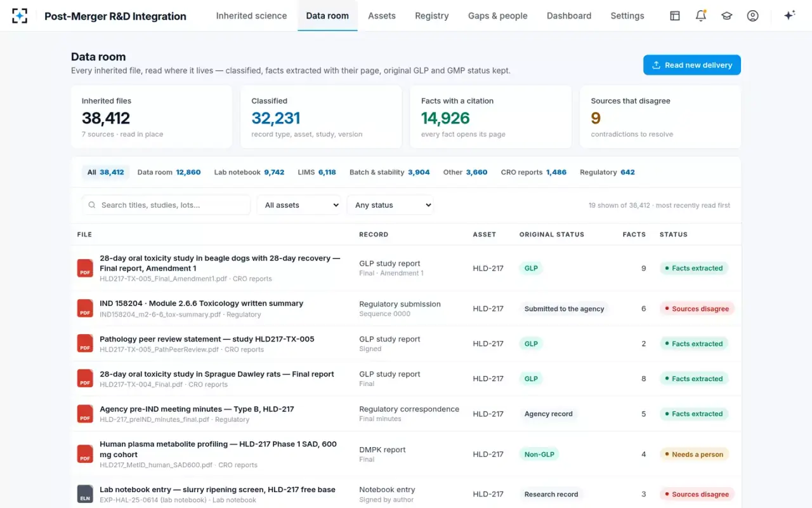This screenshot has width=812, height=508.
Task: Click Research record status badge
Action: click(x=551, y=494)
